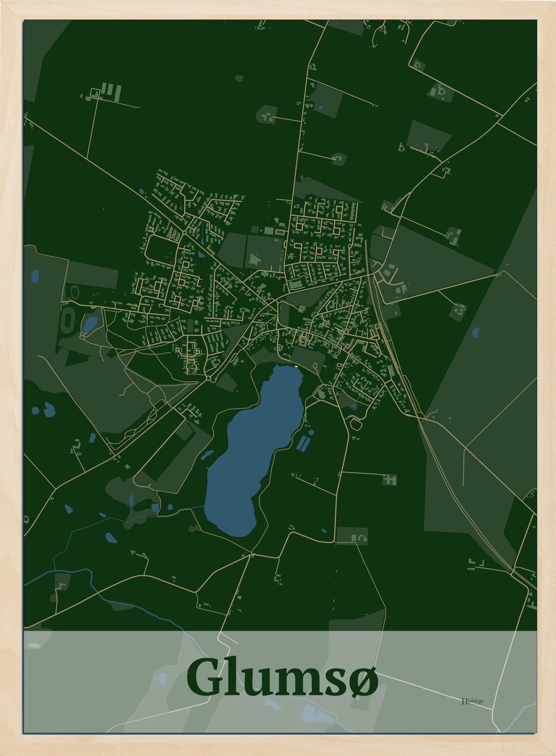
Task: Click the light translucent title banner
Action: tap(115, 661)
